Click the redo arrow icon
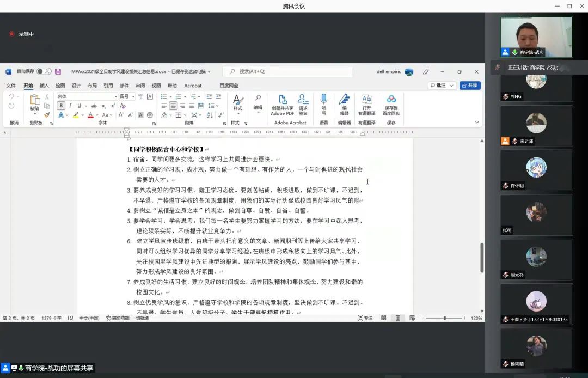Viewport: 588px width, 378px height. [11, 106]
